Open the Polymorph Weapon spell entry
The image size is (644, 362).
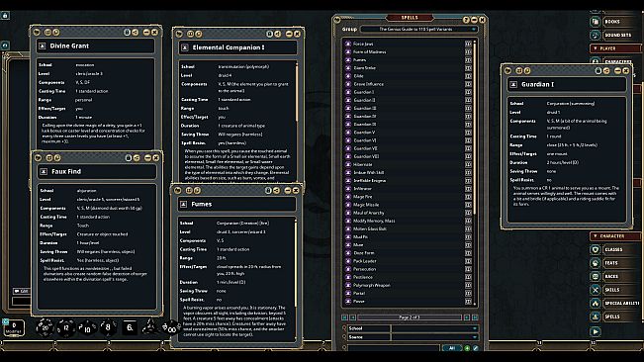[x=372, y=285]
